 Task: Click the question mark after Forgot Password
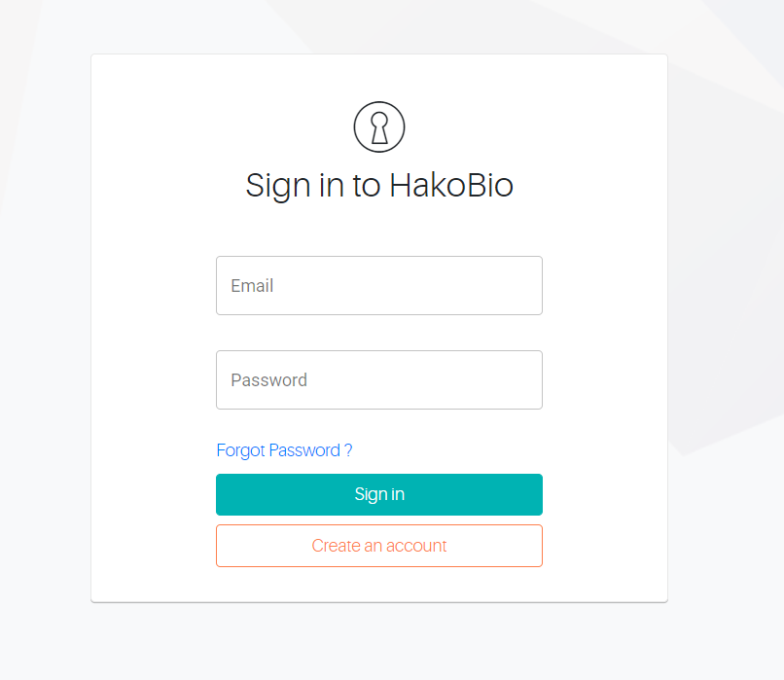click(x=348, y=450)
